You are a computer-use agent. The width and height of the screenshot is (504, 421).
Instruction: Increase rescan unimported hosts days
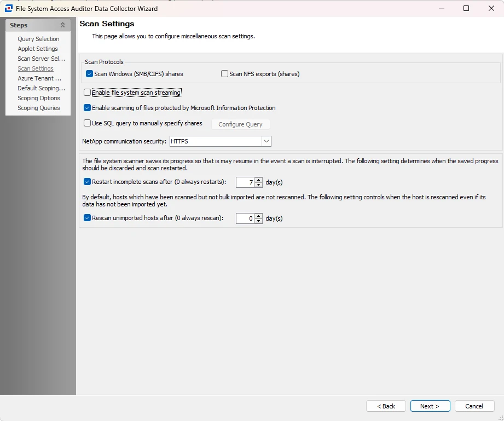coord(259,216)
